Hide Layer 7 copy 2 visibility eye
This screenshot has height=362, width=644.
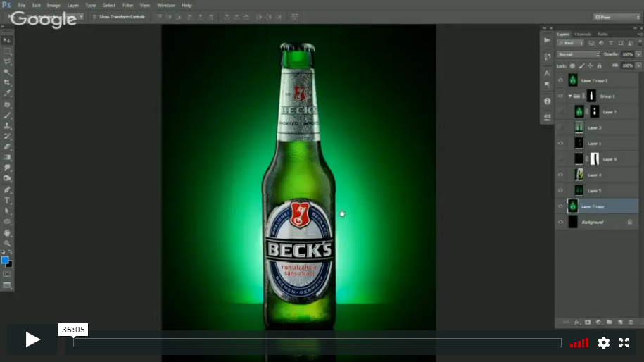pyautogui.click(x=561, y=80)
